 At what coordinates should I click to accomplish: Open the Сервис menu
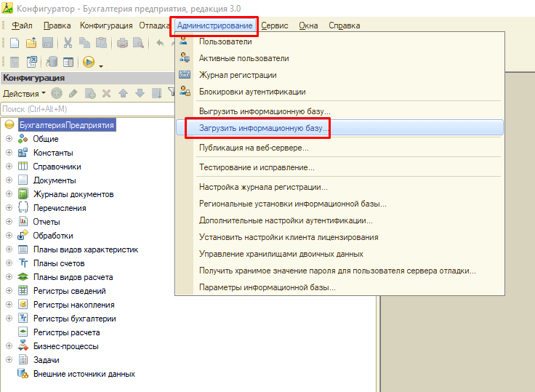click(x=275, y=25)
